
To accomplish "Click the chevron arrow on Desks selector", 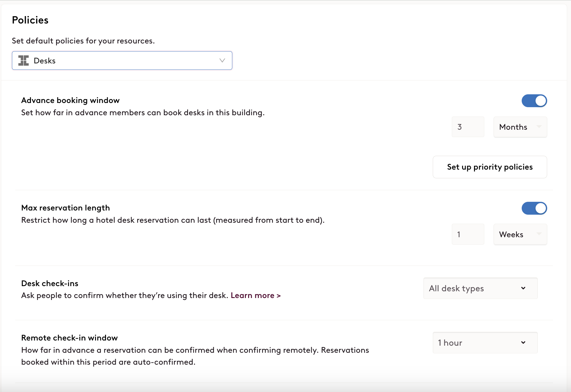I will [x=222, y=61].
